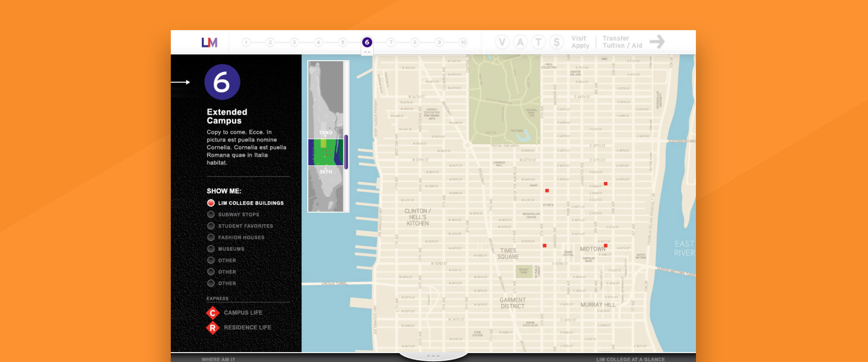Open the Tuition / Aid link

point(623,46)
